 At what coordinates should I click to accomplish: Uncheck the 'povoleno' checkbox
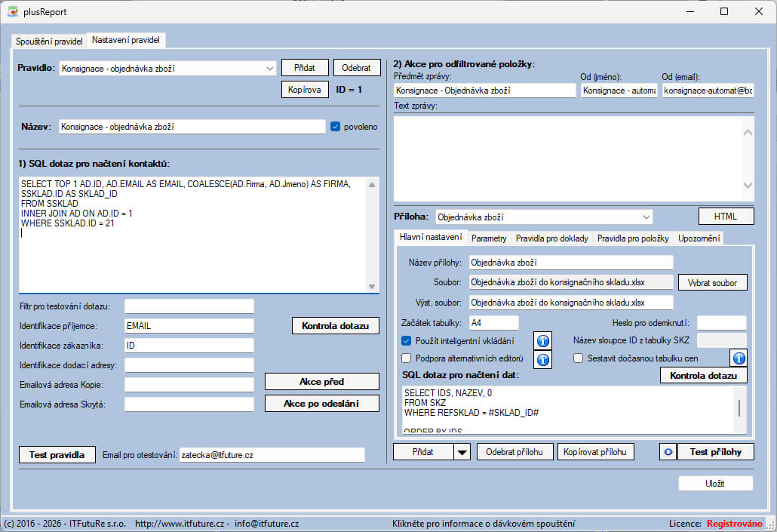(336, 127)
